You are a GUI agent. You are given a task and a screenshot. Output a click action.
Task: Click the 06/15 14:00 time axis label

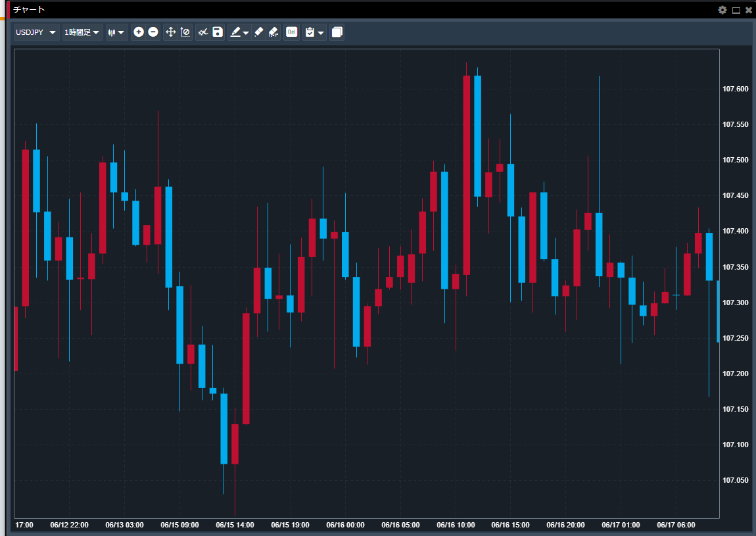click(x=235, y=525)
